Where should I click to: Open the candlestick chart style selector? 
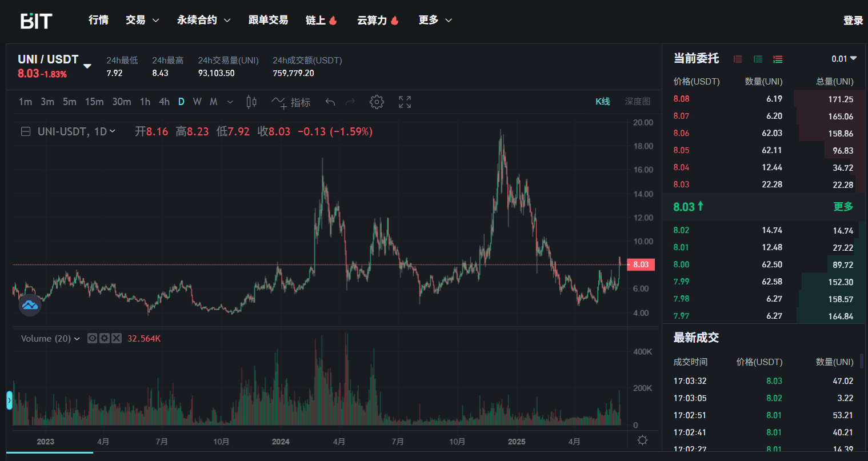(251, 102)
